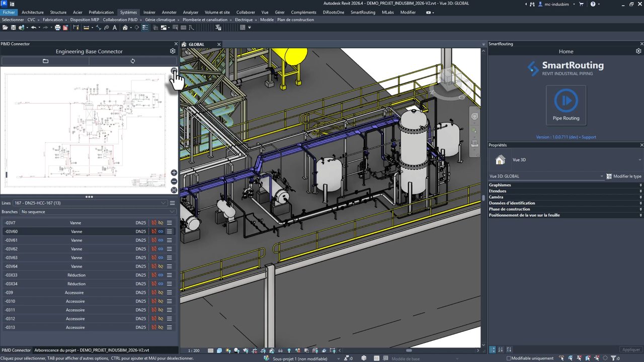Open the hamburger menu beside Lines dropdown
Screen dimensions: 644x362
coord(172,203)
